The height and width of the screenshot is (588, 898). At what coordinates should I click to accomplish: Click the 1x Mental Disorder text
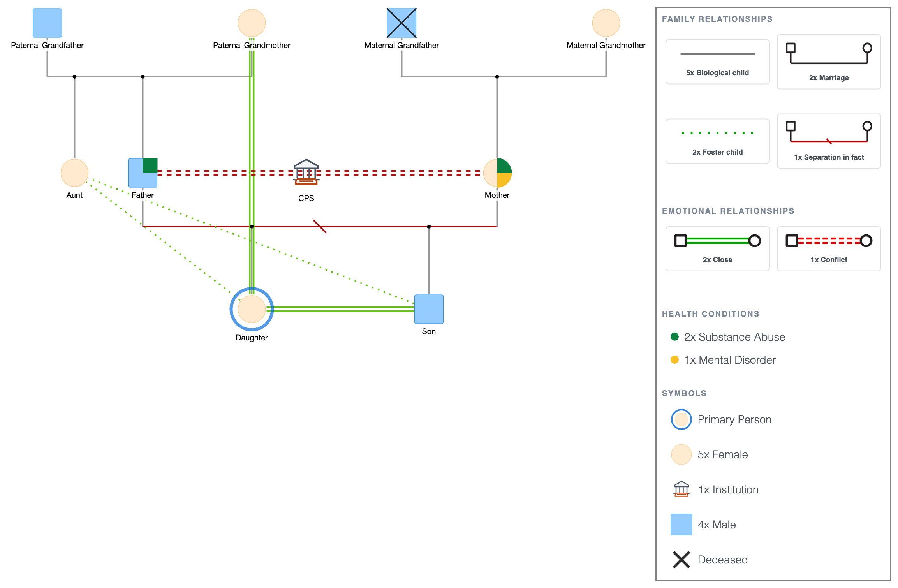coord(730,360)
